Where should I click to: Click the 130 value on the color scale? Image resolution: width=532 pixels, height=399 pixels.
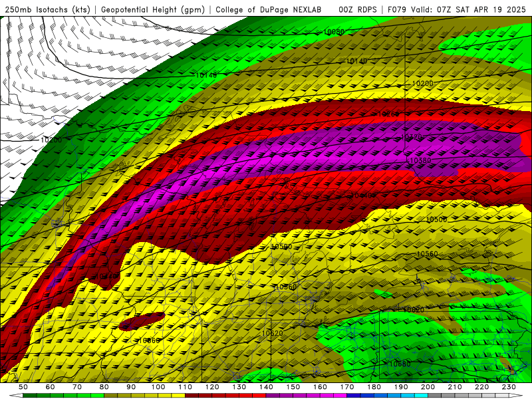click(x=239, y=387)
